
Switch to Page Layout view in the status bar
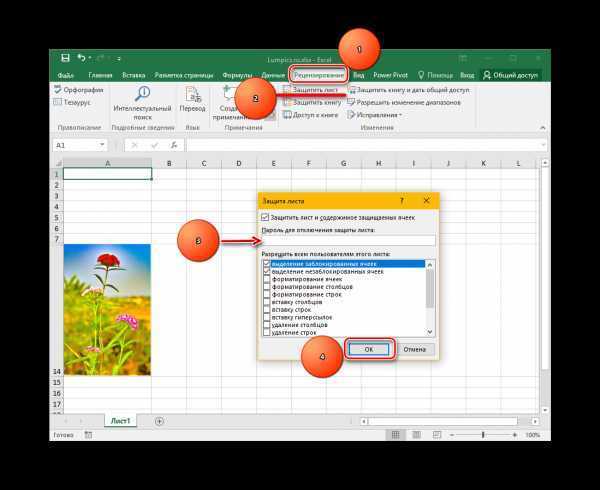point(416,435)
